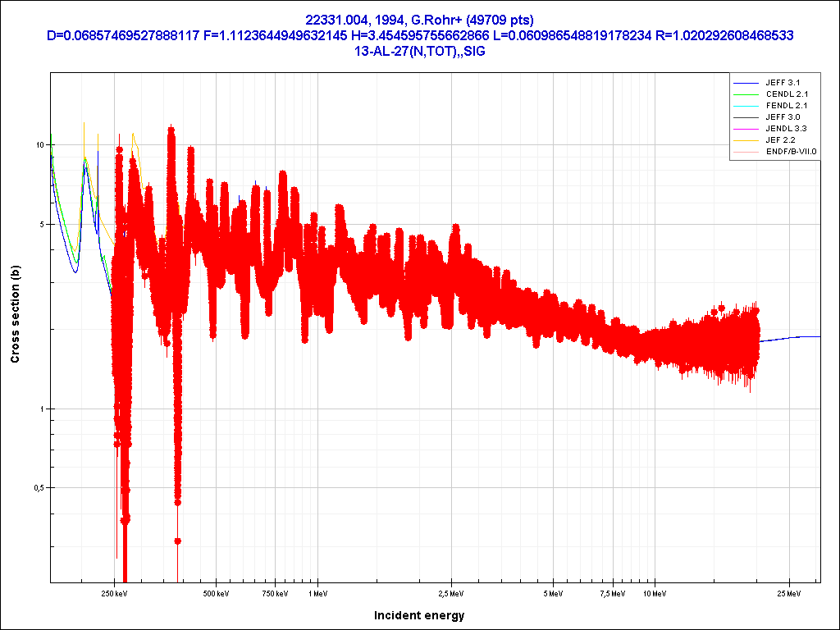Screen dimensions: 840x630
Task: Select the JEF 2.2 legend entry
Action: tap(780, 140)
